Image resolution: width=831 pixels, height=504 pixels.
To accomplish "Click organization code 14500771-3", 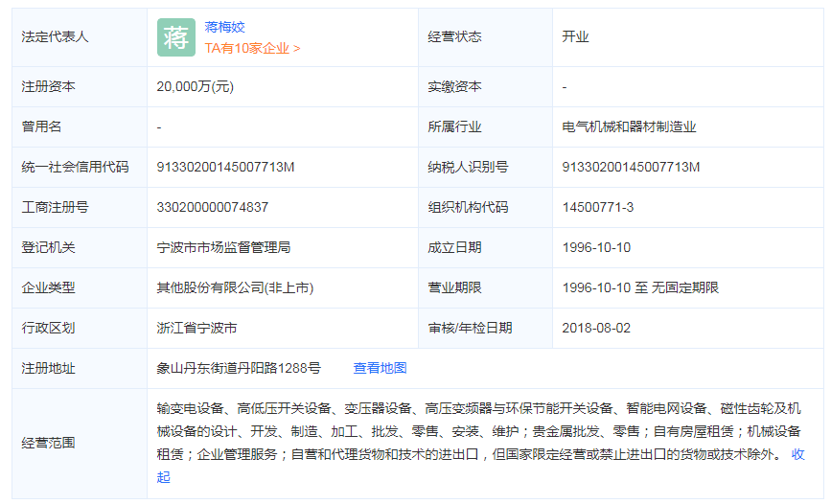I will (597, 207).
